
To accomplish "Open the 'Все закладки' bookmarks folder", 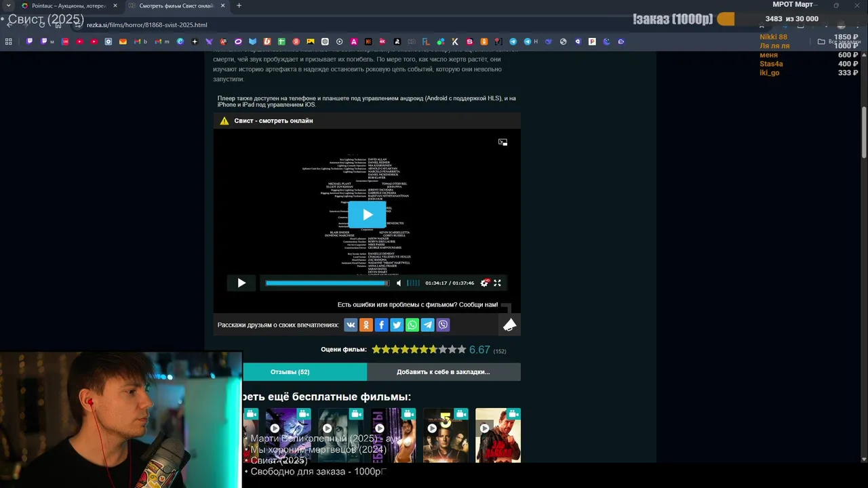I will [x=839, y=41].
